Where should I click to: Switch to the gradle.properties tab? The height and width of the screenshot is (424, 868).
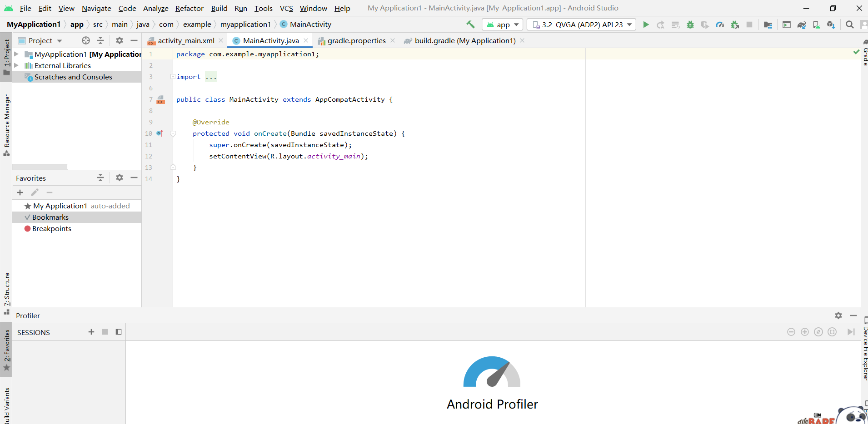tap(356, 40)
